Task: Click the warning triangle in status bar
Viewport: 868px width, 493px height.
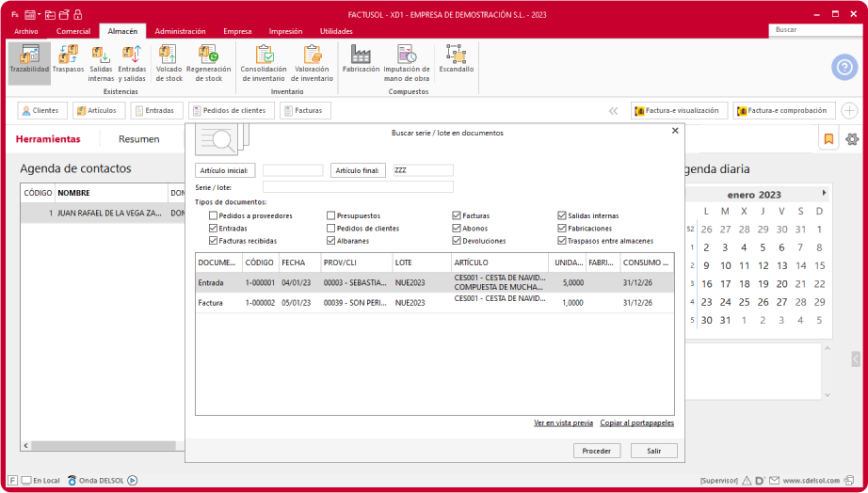Action: pyautogui.click(x=747, y=480)
